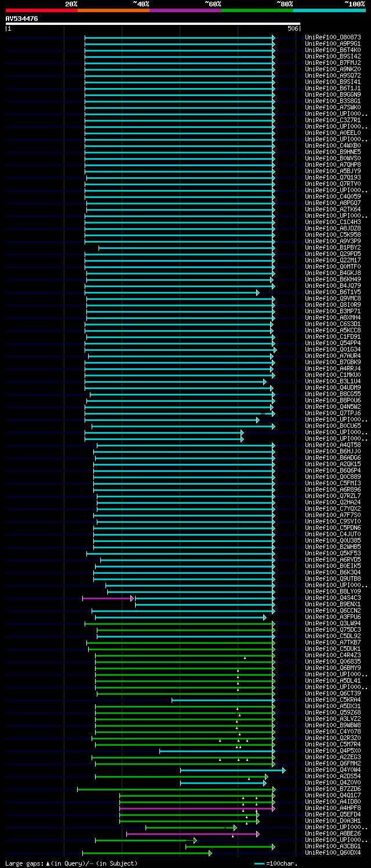Image resolution: width=371 pixels, height=868 pixels.
Task: Open hit UniRef100_O80873
Action: tap(333, 38)
